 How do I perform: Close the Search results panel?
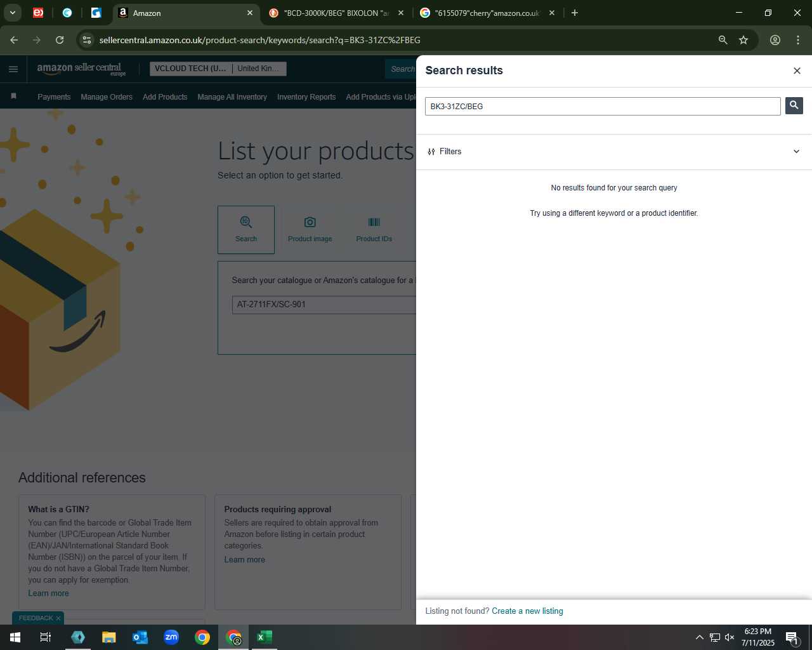[x=797, y=70]
